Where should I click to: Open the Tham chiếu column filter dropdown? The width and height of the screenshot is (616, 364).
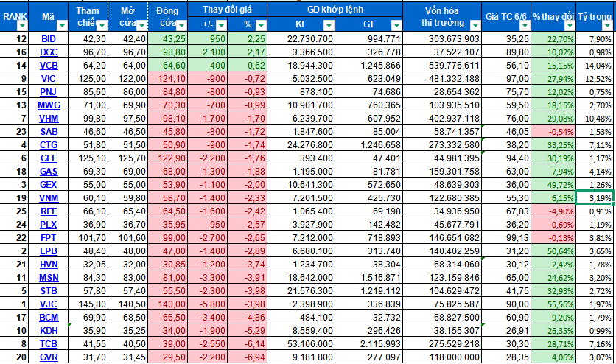(102, 26)
